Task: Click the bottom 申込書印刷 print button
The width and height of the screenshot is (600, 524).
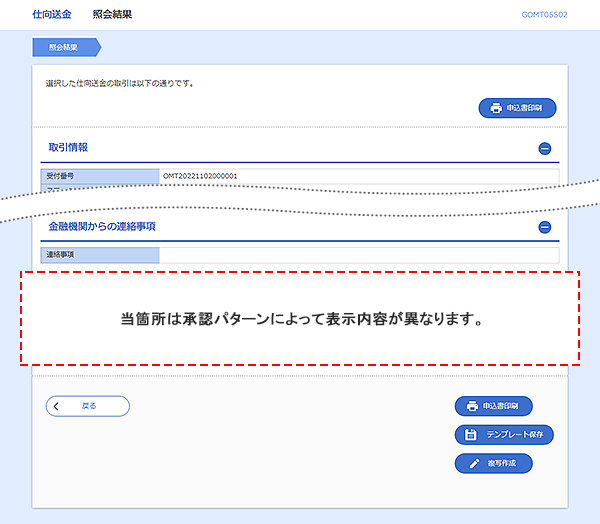Action: pyautogui.click(x=494, y=406)
